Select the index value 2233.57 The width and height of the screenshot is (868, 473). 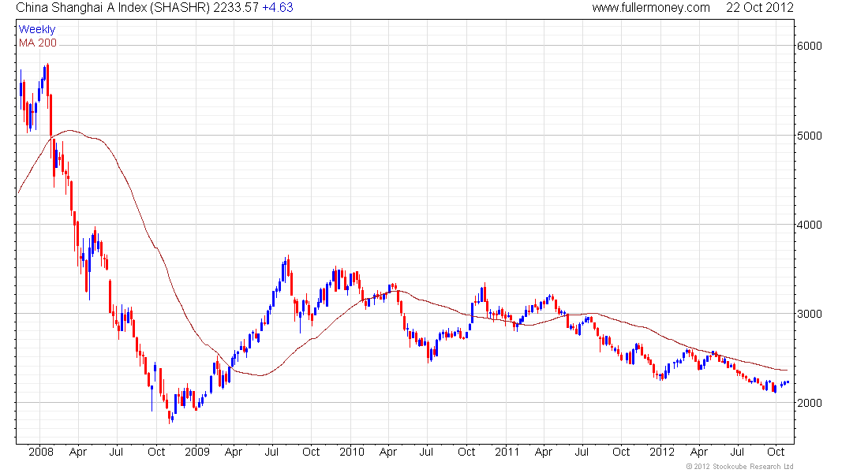[236, 8]
